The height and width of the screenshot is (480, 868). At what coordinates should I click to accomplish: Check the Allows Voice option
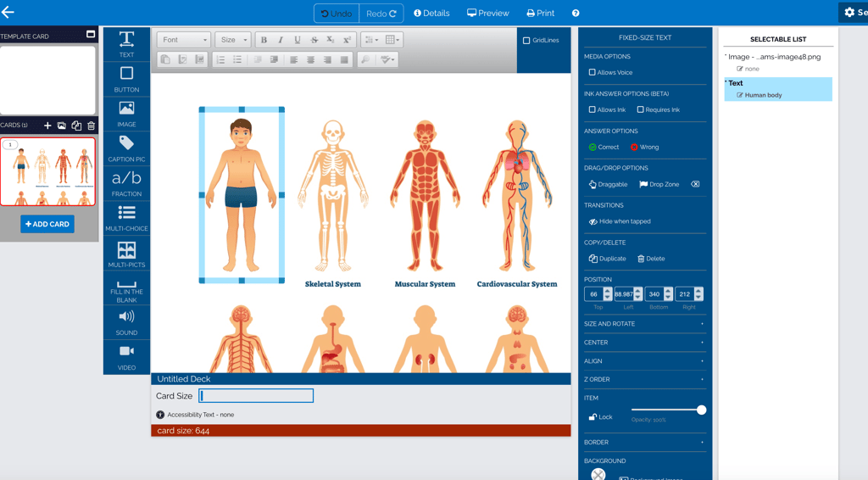coord(592,73)
